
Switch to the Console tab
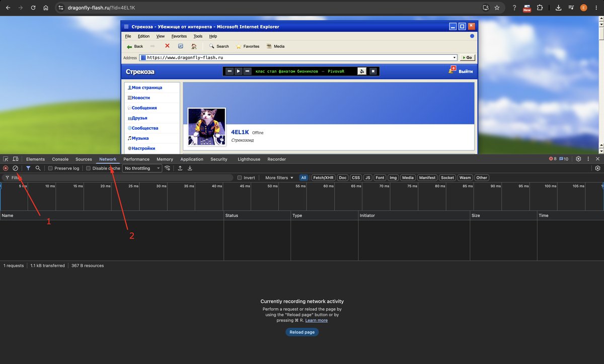point(60,159)
